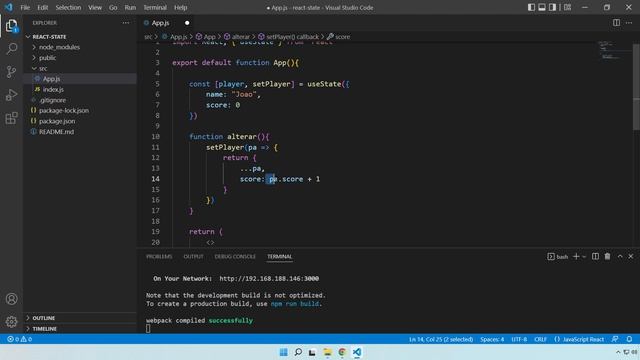Viewport: 640px width, 360px height.
Task: Toggle bottom panel layout icon
Action: tap(542, 7)
